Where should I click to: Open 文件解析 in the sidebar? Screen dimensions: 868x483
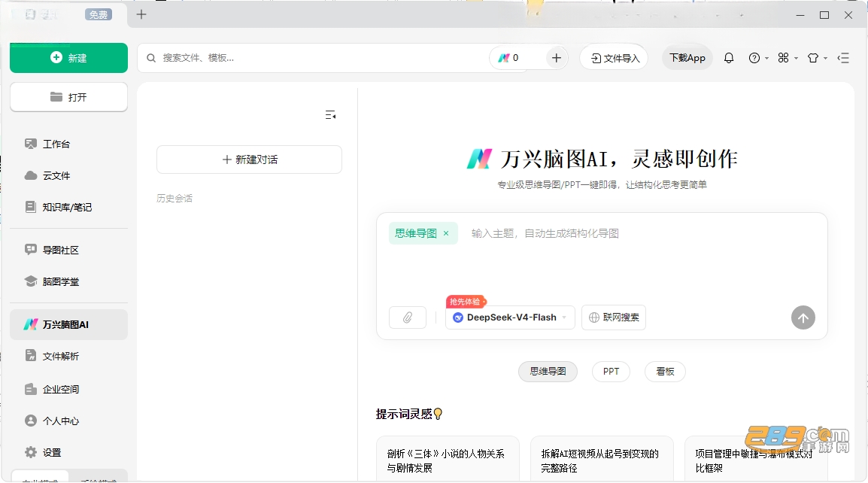tap(68, 356)
